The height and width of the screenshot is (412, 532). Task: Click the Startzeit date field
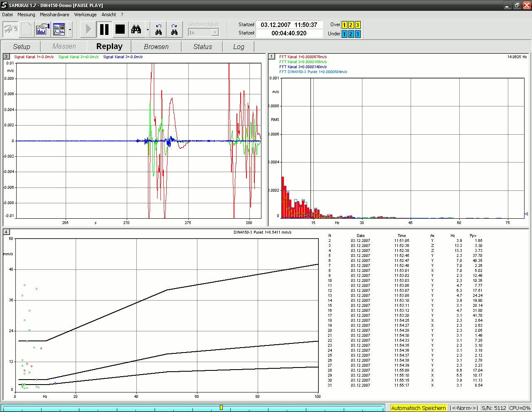click(289, 25)
